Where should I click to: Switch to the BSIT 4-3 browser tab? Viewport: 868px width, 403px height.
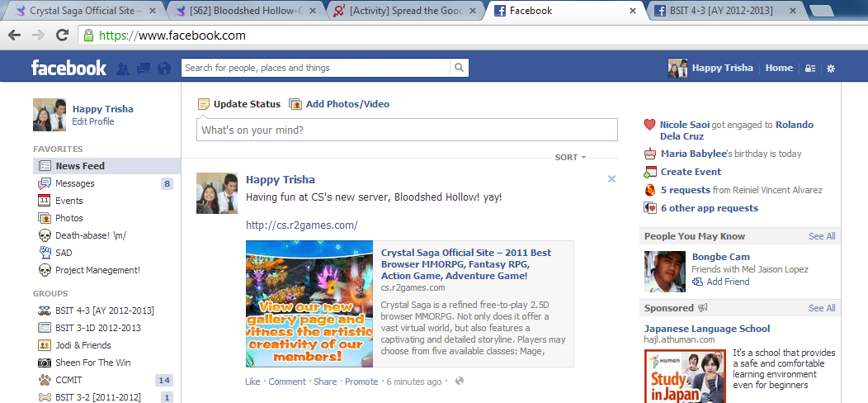click(718, 11)
